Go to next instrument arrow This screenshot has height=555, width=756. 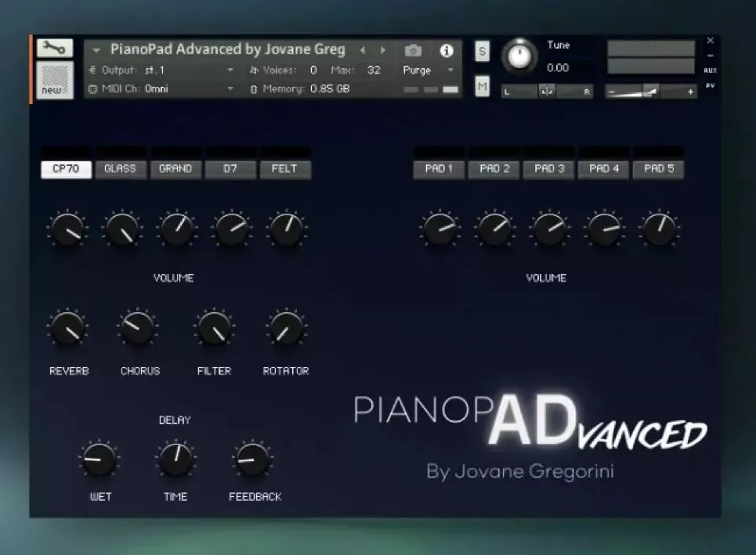point(383,50)
